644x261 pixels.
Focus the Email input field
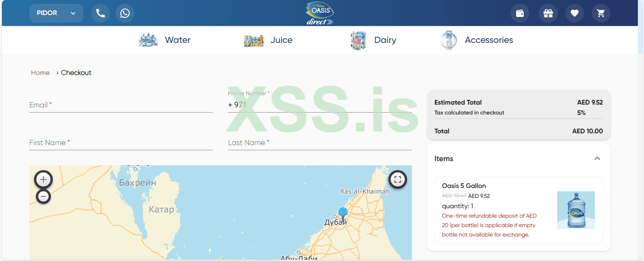(x=121, y=105)
